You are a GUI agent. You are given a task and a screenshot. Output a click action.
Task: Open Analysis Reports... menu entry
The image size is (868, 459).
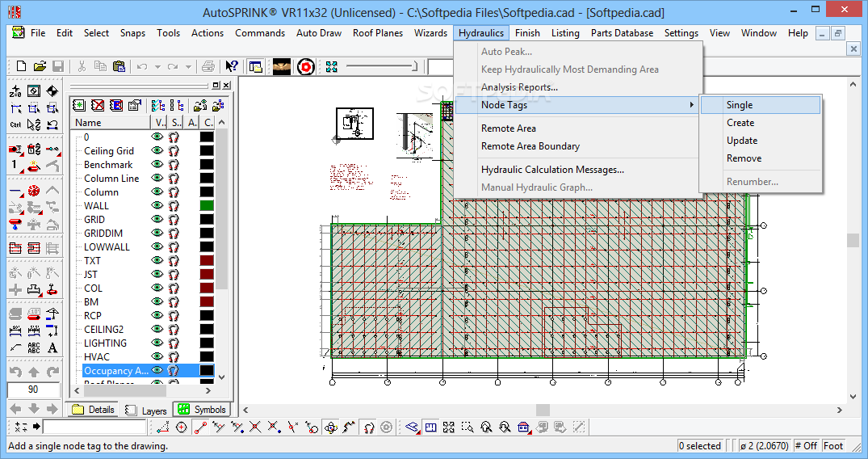pos(519,87)
